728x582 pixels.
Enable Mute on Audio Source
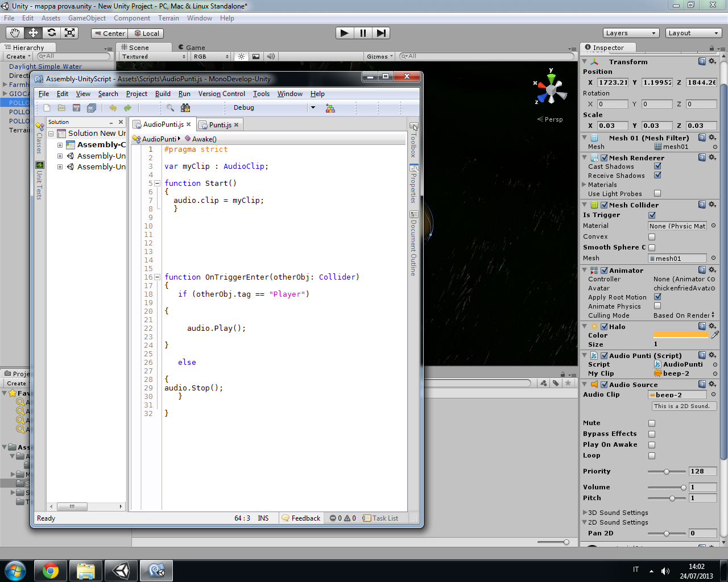pyautogui.click(x=652, y=423)
